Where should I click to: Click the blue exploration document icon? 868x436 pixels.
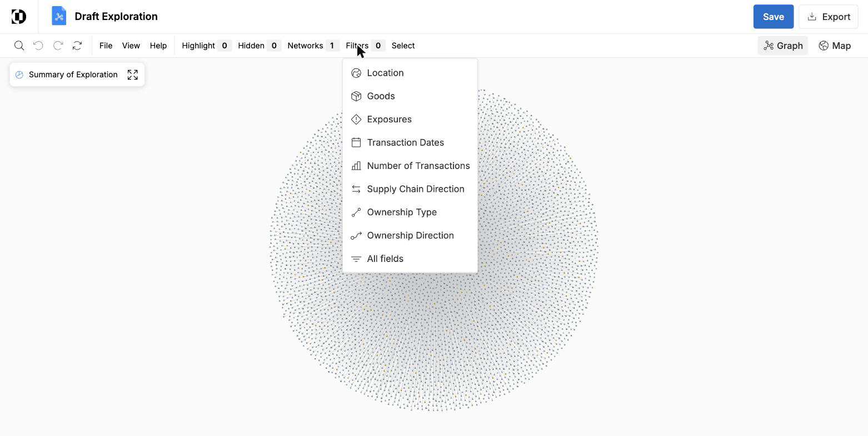pyautogui.click(x=59, y=16)
